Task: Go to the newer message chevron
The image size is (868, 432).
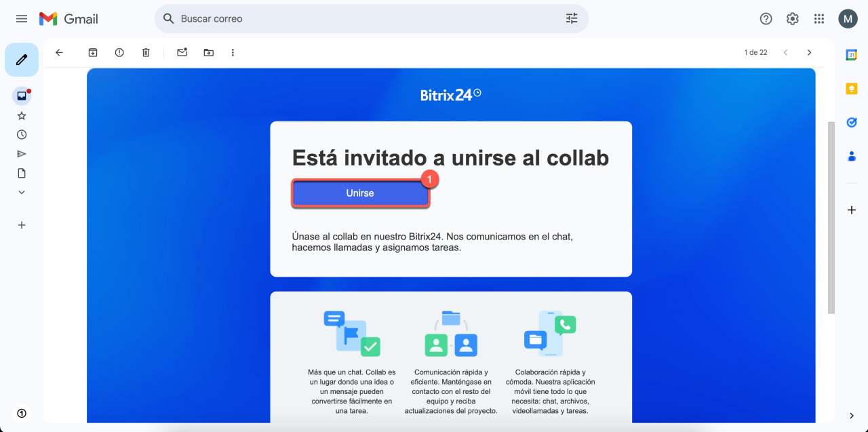Action: (785, 52)
